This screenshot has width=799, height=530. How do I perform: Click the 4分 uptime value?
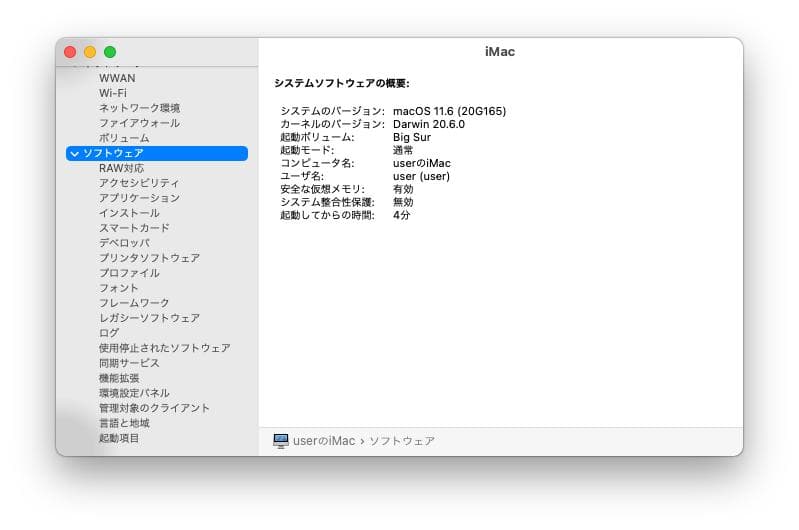click(402, 215)
